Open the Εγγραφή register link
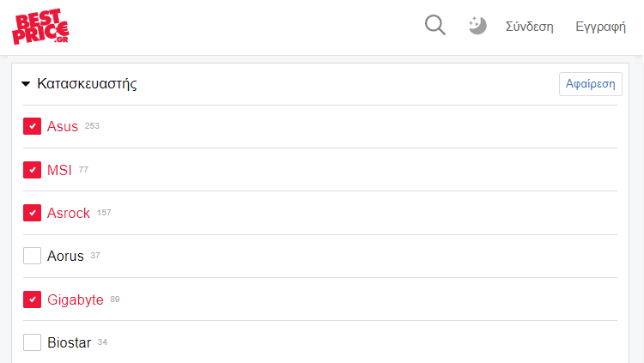 [600, 27]
